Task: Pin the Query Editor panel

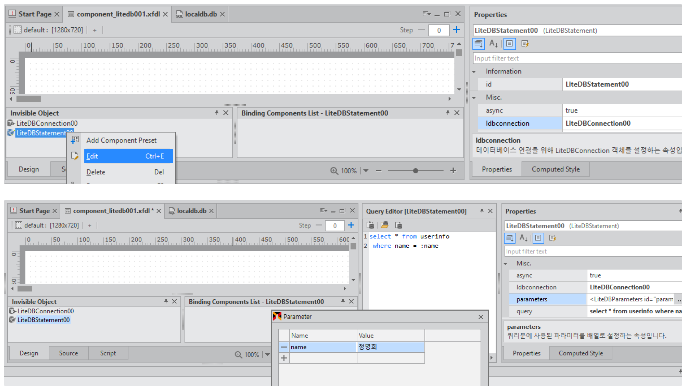Action: 482,211
